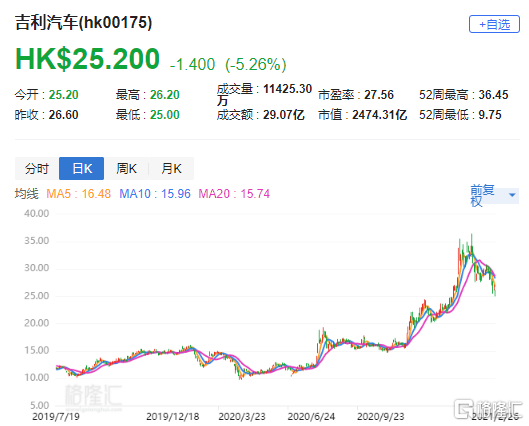Click the 前复权 dropdown arrow
529x426 pixels.
point(512,195)
